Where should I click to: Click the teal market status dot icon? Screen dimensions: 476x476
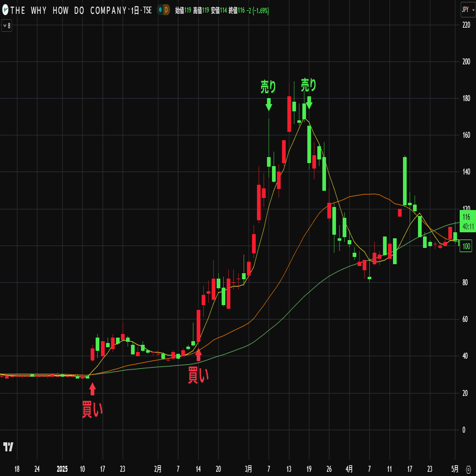click(160, 10)
